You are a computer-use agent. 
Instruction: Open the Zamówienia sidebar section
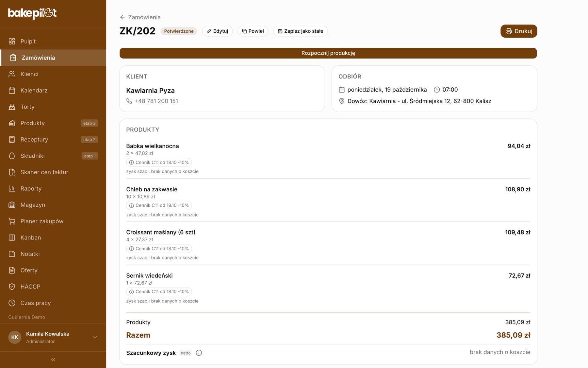click(53, 58)
